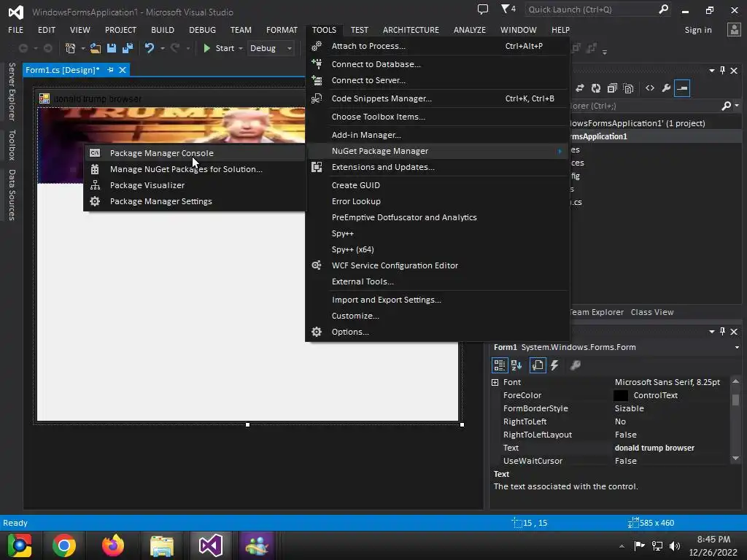This screenshot has height=560, width=747.
Task: Click the network tray icon
Action: pyautogui.click(x=657, y=546)
